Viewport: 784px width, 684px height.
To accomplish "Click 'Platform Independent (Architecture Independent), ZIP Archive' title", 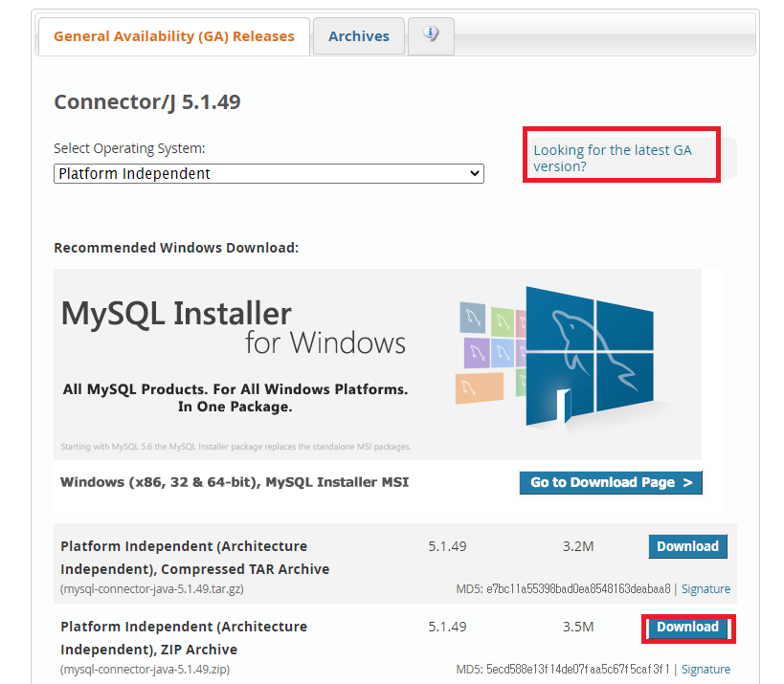I will [184, 638].
